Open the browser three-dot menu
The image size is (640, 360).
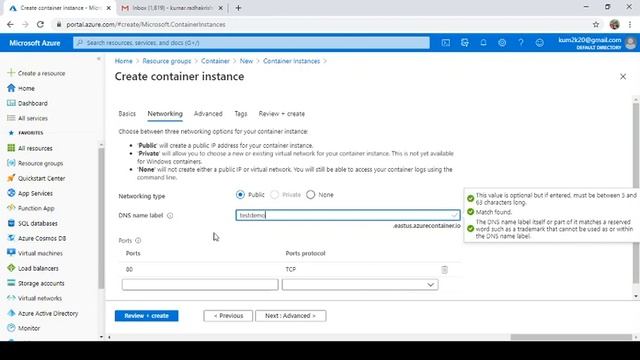630,24
